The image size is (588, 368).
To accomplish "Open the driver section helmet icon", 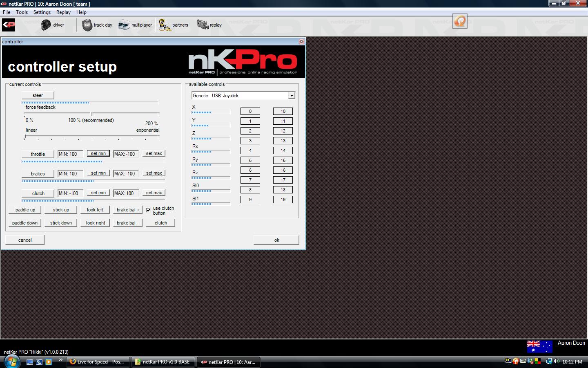I will 46,25.
